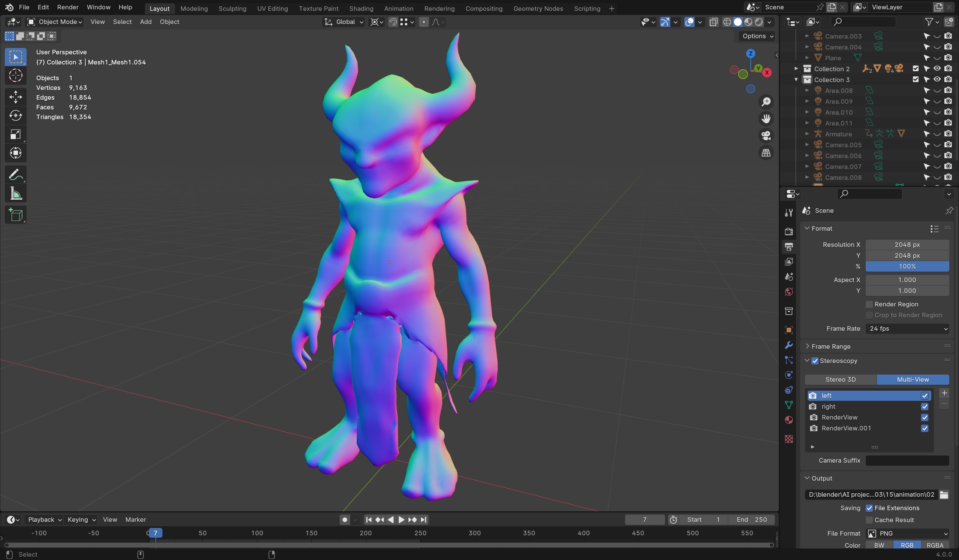This screenshot has width=959, height=560.
Task: Toggle camera view icon in viewport
Action: point(766,136)
